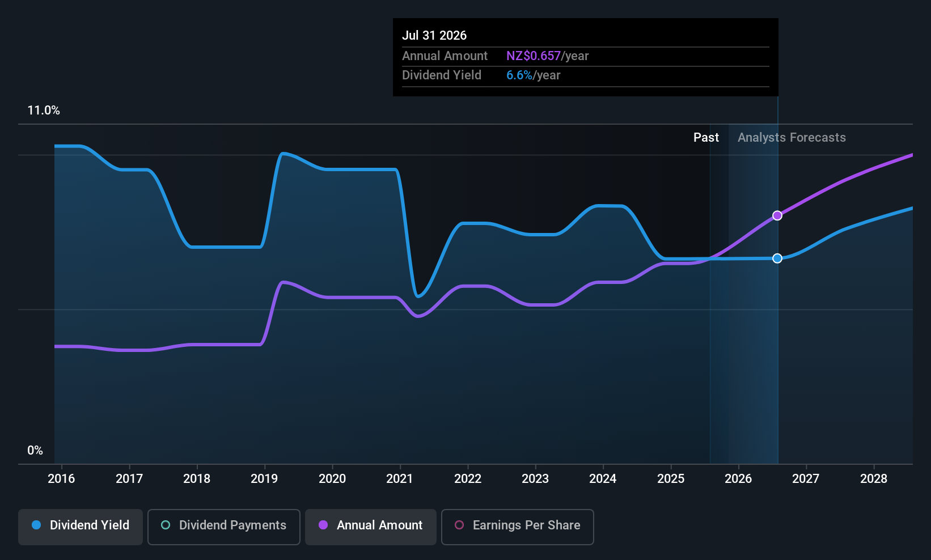This screenshot has width=931, height=560.
Task: Click the 2024 x-axis label
Action: coord(603,479)
